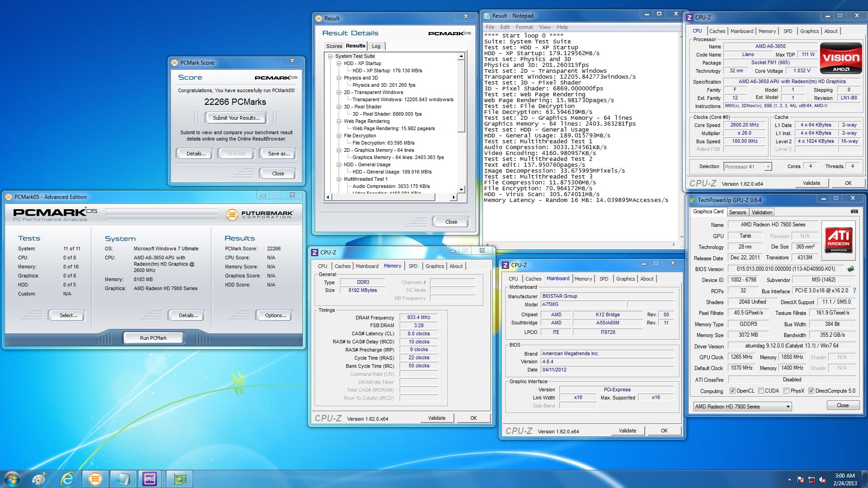Click Close button in GPU-Z window
The height and width of the screenshot is (488, 868).
pyautogui.click(x=842, y=405)
